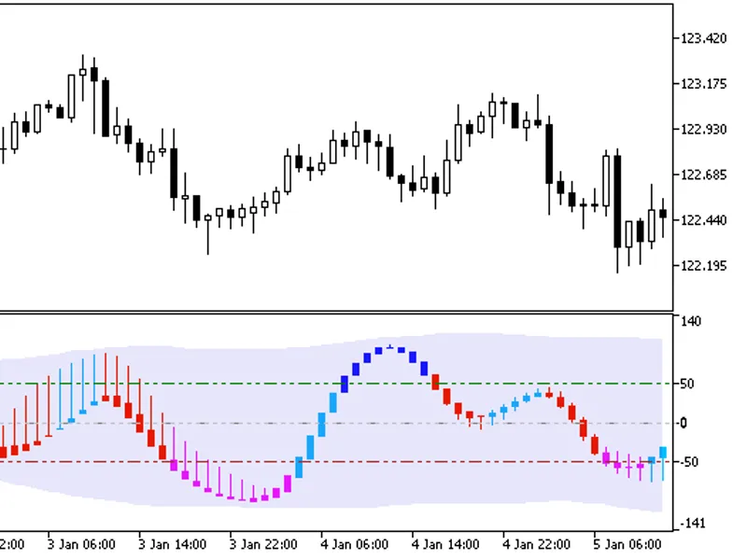This screenshot has height=560, width=747.
Task: Click the indicator scale value 140
Action: [x=691, y=321]
